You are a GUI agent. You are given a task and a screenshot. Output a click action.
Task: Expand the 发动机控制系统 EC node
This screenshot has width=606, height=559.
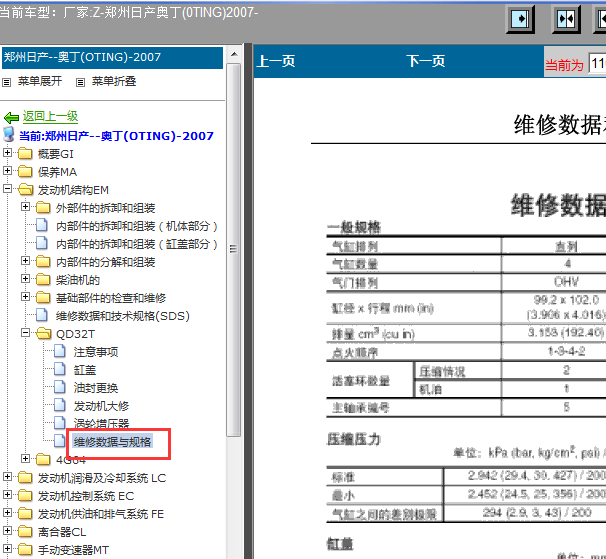tap(7, 494)
